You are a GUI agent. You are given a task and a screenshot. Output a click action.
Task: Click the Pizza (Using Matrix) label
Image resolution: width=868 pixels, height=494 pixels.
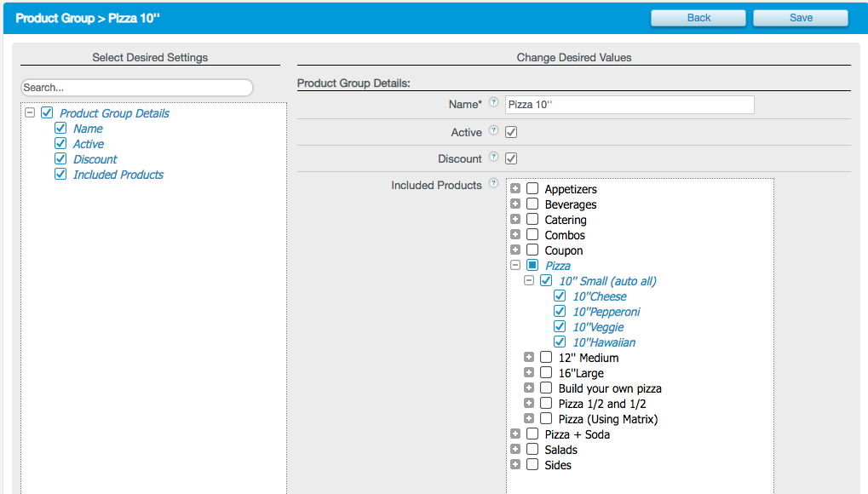[x=608, y=419]
